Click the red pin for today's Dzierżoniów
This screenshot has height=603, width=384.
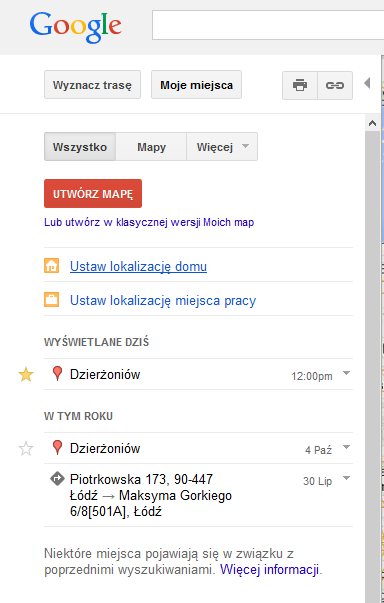(57, 373)
